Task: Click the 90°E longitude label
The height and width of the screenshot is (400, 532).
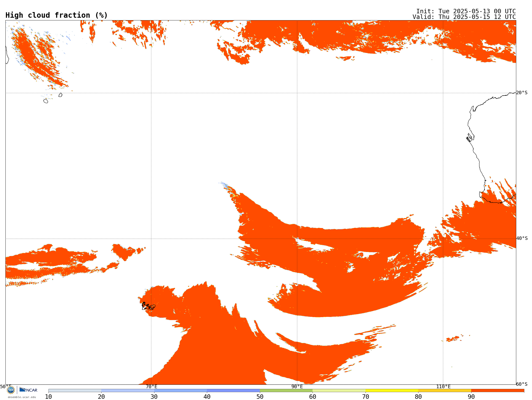Action: click(x=297, y=387)
